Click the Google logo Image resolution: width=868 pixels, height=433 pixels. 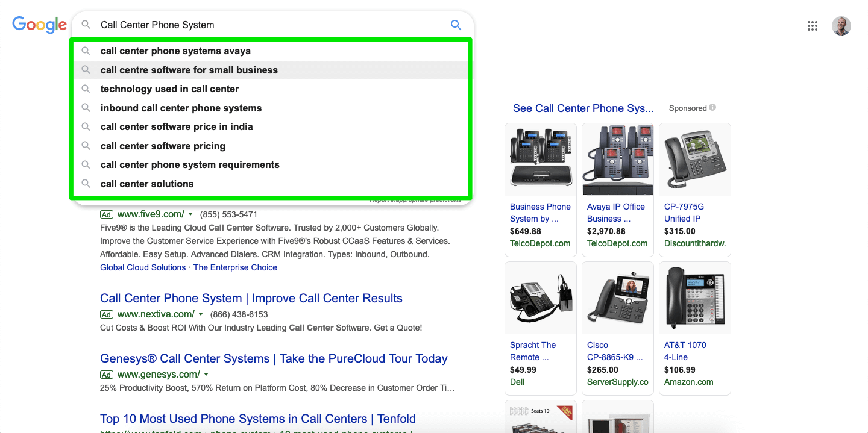pos(39,25)
